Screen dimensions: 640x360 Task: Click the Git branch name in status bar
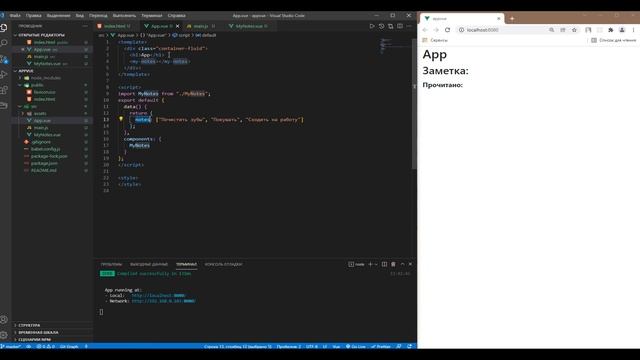point(11,347)
